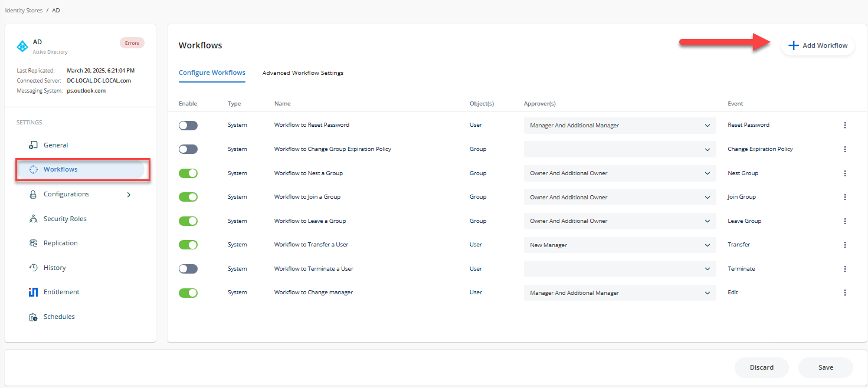Click the Errors status badge
The height and width of the screenshot is (388, 868).
(132, 43)
